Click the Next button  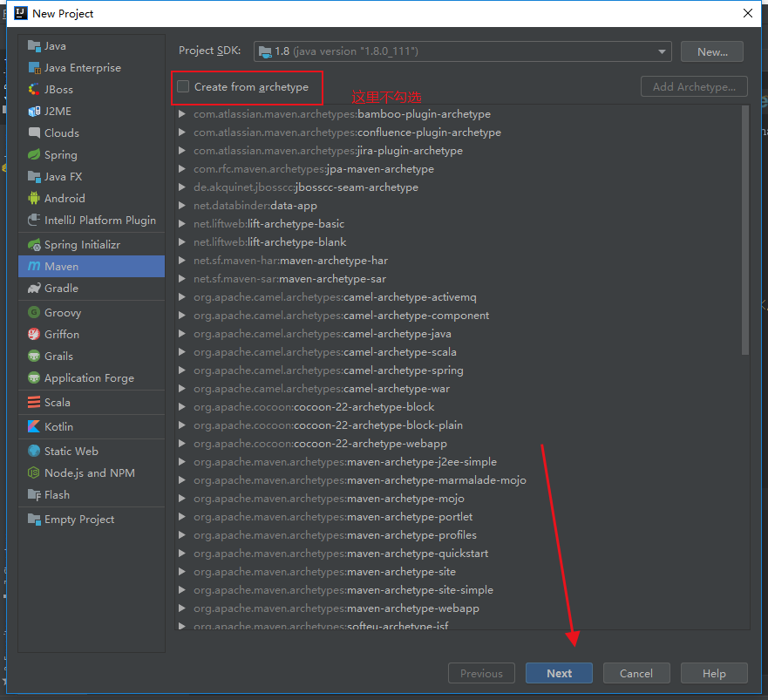pos(559,673)
